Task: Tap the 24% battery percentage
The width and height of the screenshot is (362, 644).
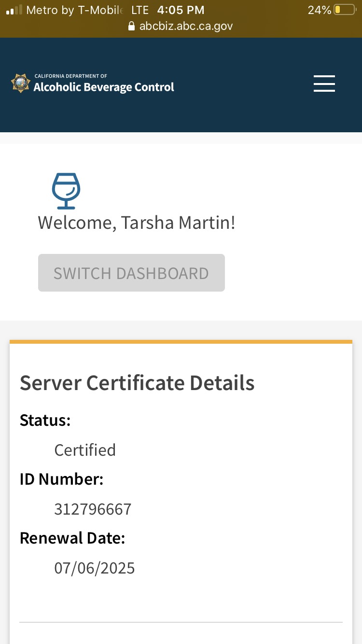Action: pos(319,10)
